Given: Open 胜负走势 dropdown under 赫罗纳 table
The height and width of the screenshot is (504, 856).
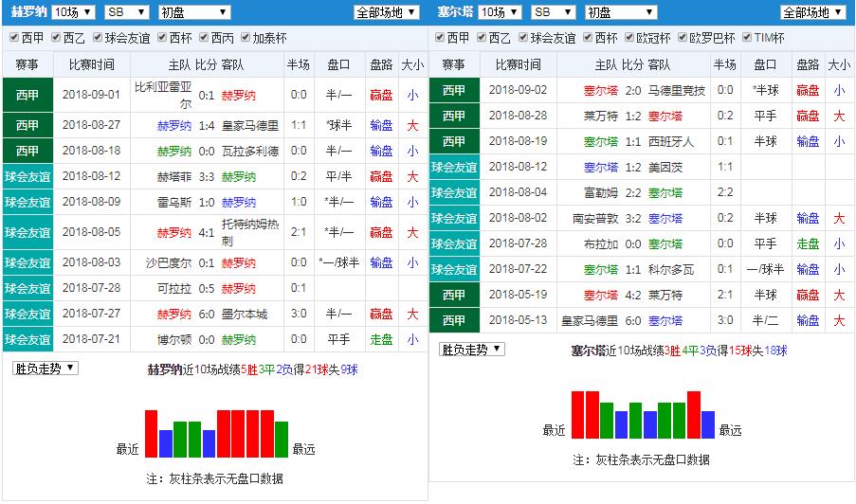Looking at the screenshot, I should pyautogui.click(x=46, y=369).
